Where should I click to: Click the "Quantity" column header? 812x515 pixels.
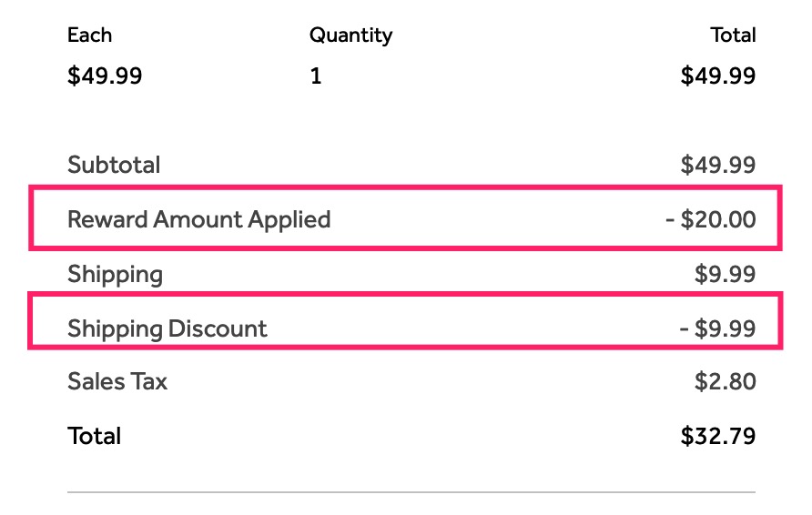coord(350,35)
